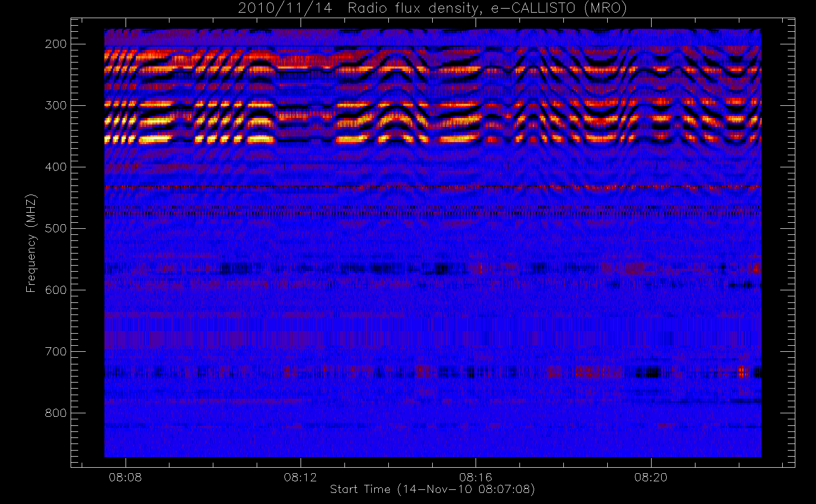
Task: Click the 800 frequency tick label
Action: click(56, 413)
